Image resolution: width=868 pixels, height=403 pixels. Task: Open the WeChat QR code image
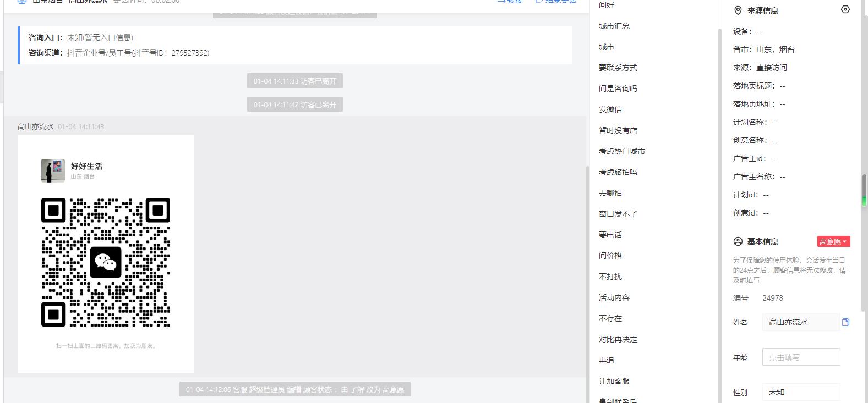pos(106,254)
